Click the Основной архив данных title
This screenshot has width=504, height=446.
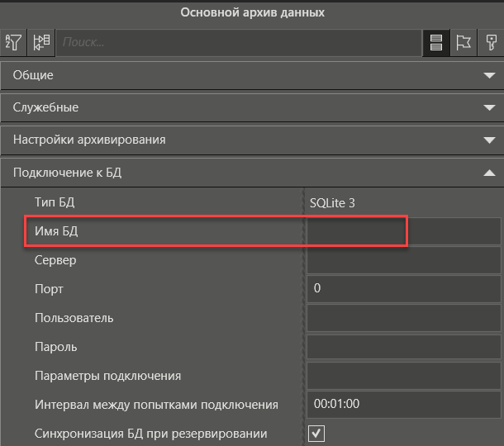pos(252,12)
